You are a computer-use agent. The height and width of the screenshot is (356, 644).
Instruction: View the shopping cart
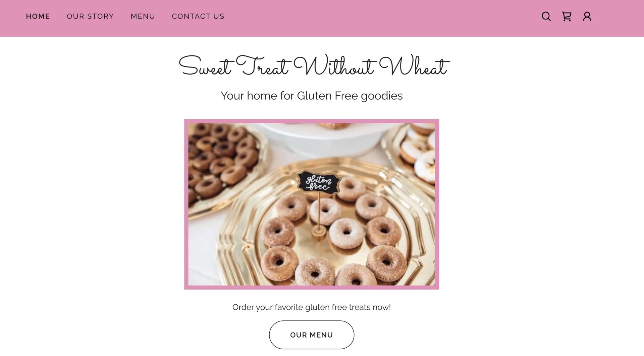point(567,16)
